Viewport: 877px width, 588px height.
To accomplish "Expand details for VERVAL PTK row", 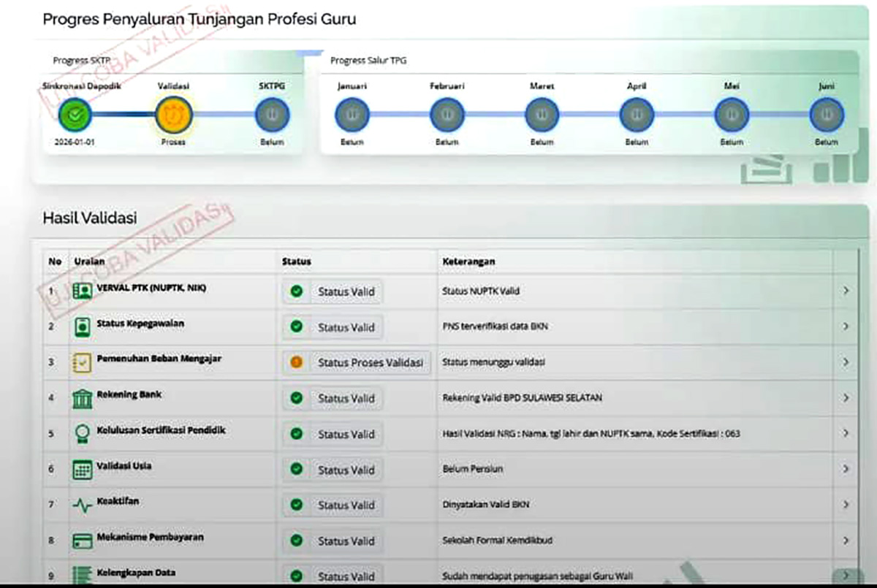I will point(847,290).
